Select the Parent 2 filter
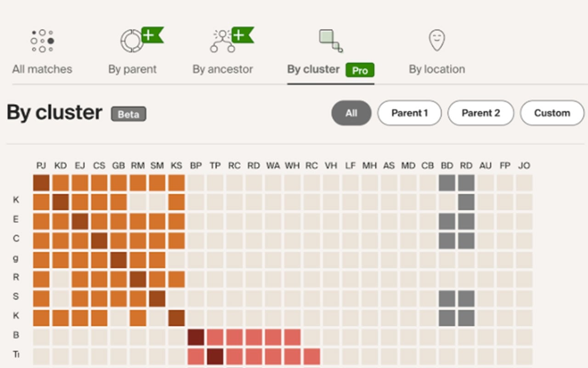Screen dimensions: 588x368 [x=481, y=113]
